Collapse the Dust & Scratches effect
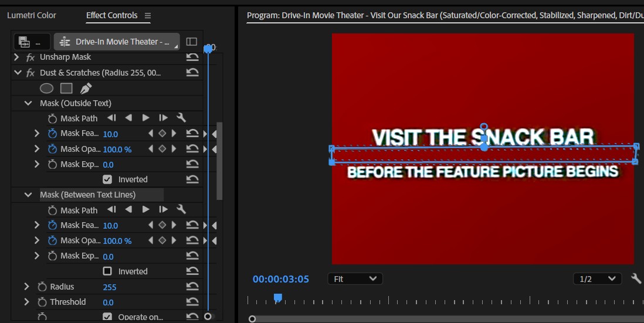 click(x=18, y=73)
